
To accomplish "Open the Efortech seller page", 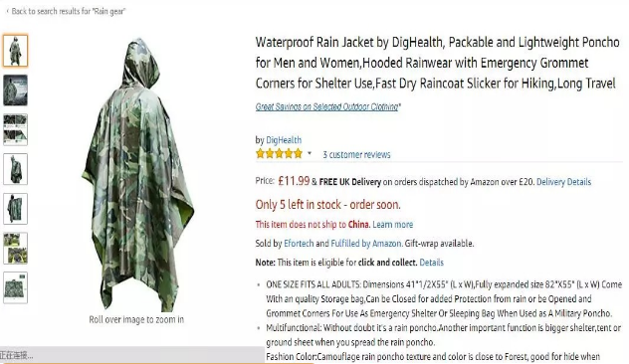I will [x=299, y=244].
